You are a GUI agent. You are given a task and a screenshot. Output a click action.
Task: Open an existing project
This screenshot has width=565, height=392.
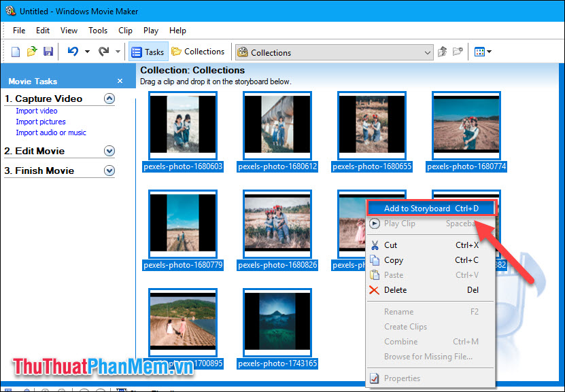click(31, 51)
